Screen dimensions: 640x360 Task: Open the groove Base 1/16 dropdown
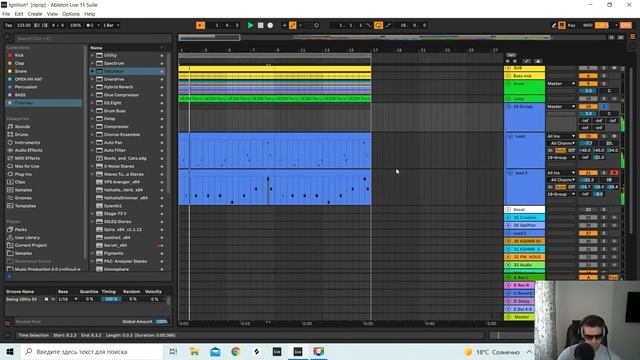68,299
